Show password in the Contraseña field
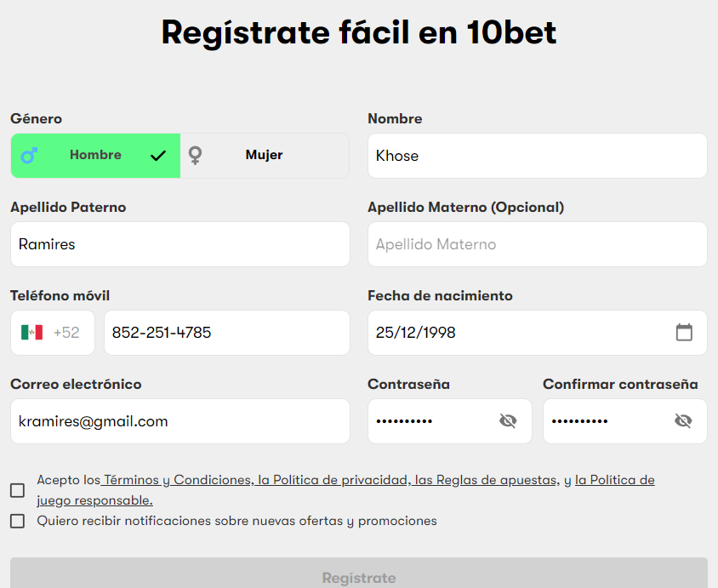Image resolution: width=718 pixels, height=588 pixels. point(508,421)
